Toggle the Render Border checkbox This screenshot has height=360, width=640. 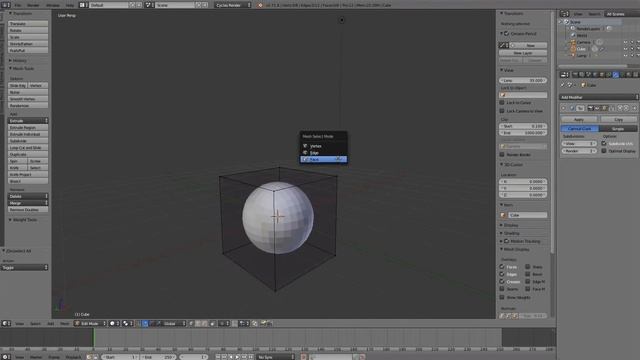coord(502,154)
